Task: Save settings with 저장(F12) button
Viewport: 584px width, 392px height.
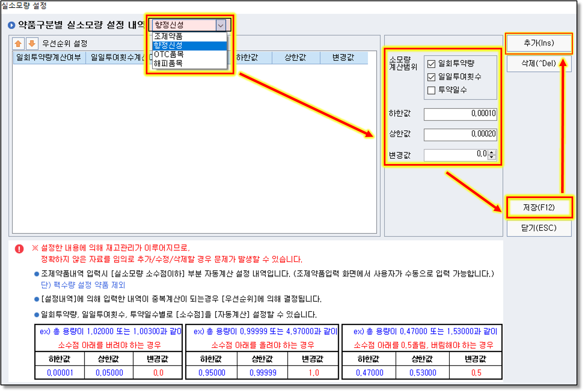Action: pyautogui.click(x=539, y=208)
